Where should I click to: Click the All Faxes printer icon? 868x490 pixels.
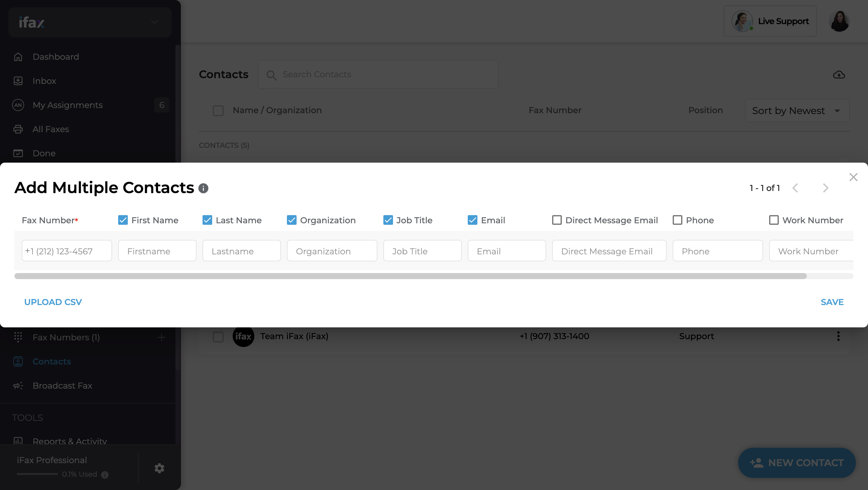18,129
